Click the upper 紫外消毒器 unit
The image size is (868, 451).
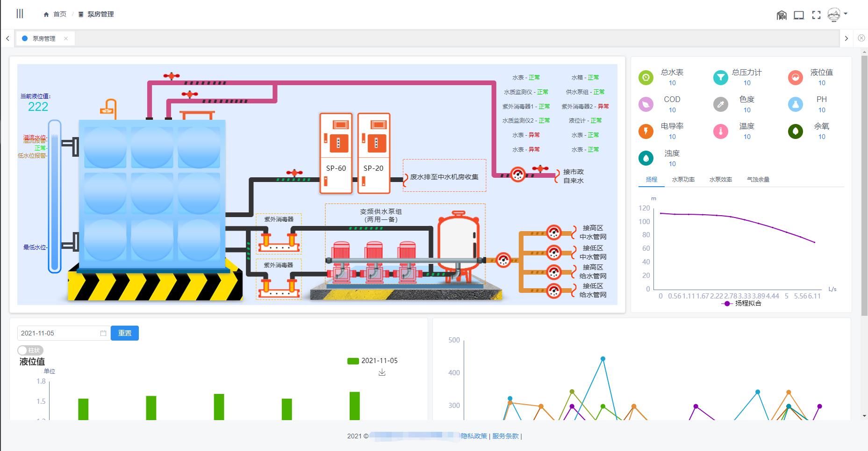[x=279, y=234]
